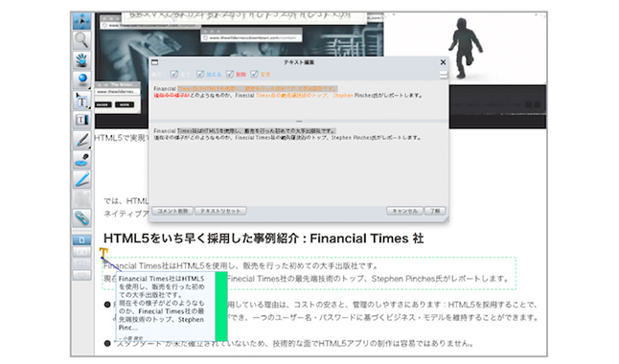Click split-view toggle under dialog close button

click(444, 75)
